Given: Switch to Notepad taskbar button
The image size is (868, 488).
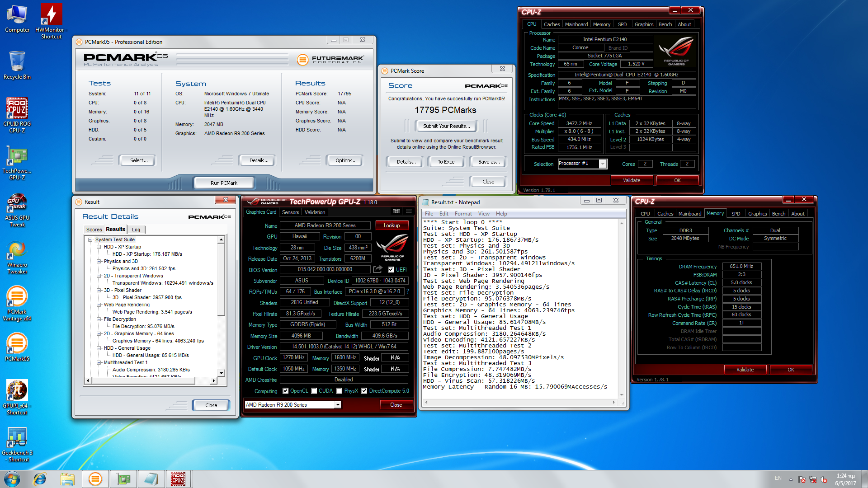Looking at the screenshot, I should click(151, 479).
